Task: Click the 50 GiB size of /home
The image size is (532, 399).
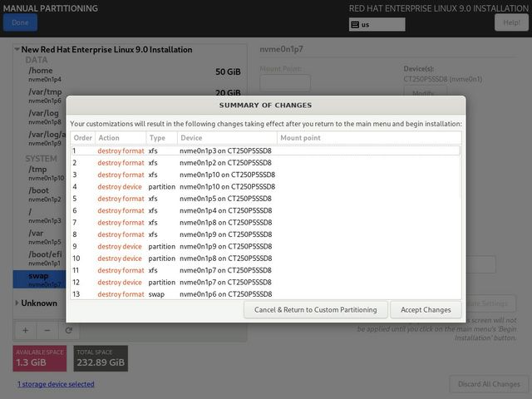Action: point(228,72)
